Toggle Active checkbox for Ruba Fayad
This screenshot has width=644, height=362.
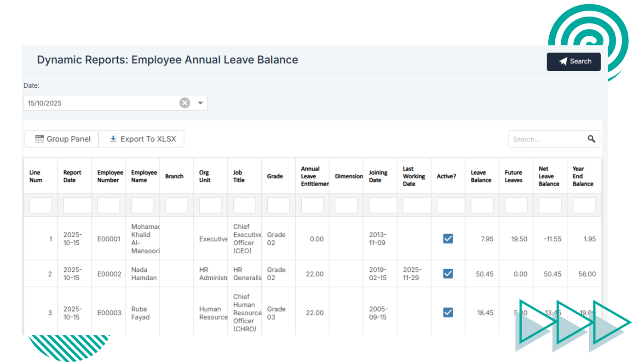448,313
